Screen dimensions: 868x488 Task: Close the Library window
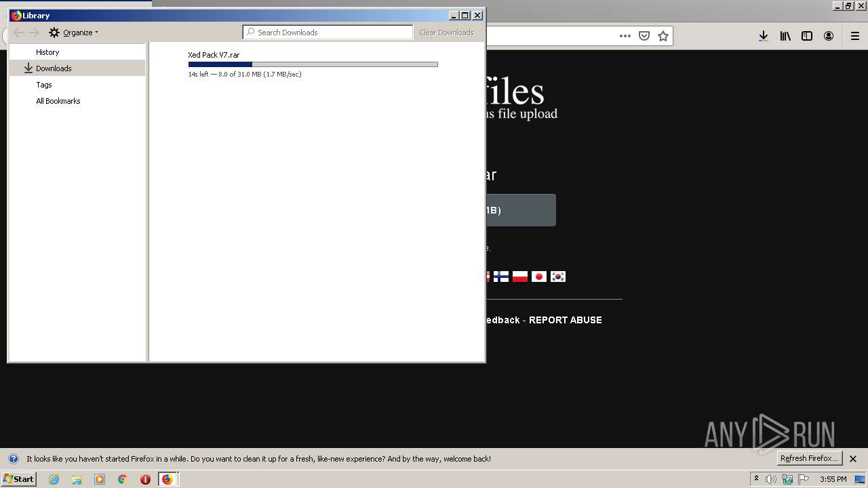point(477,15)
